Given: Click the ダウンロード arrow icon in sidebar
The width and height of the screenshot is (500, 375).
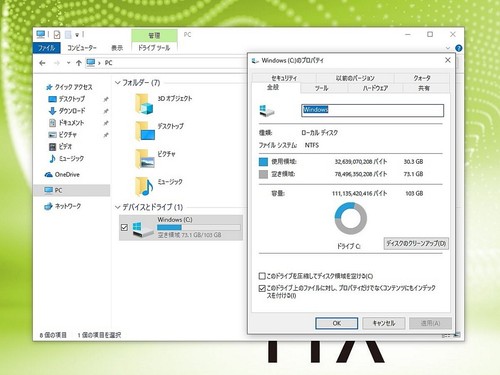Looking at the screenshot, I should [52, 111].
